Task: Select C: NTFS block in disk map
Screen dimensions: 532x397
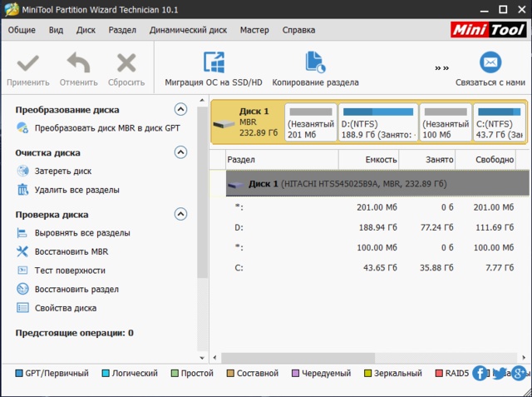Action: (x=498, y=122)
